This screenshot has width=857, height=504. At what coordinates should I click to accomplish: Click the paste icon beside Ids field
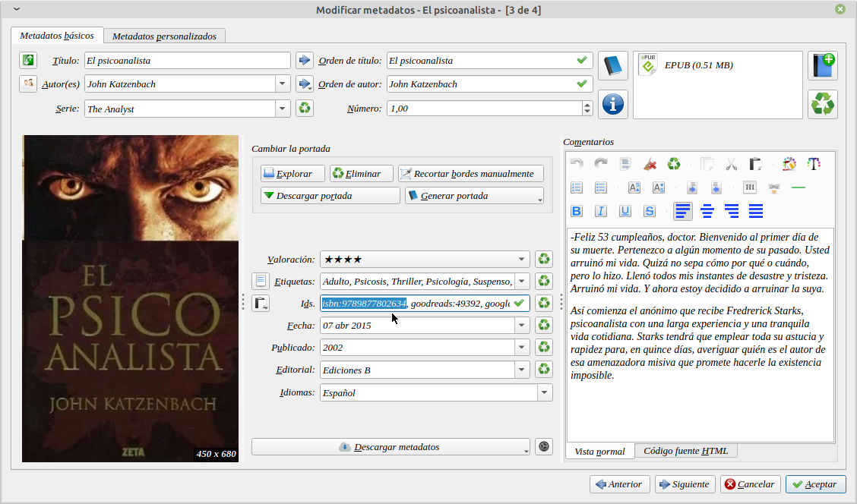click(x=261, y=304)
